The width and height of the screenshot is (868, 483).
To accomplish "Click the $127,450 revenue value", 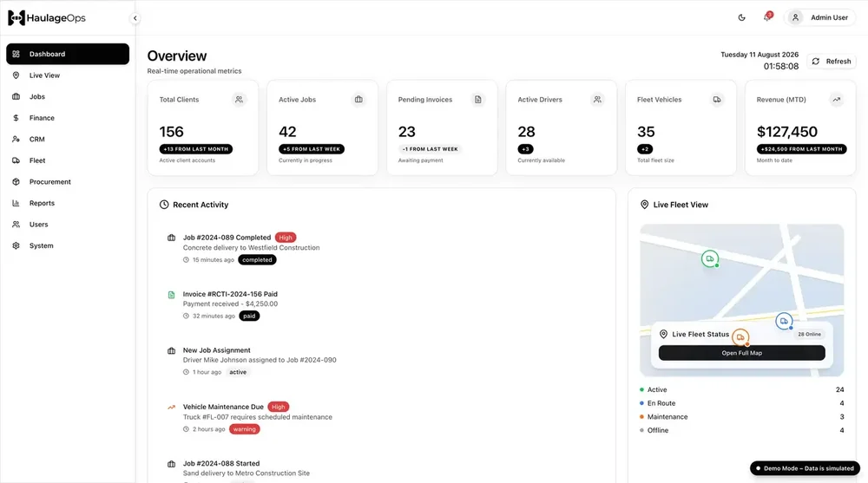I will (x=786, y=132).
